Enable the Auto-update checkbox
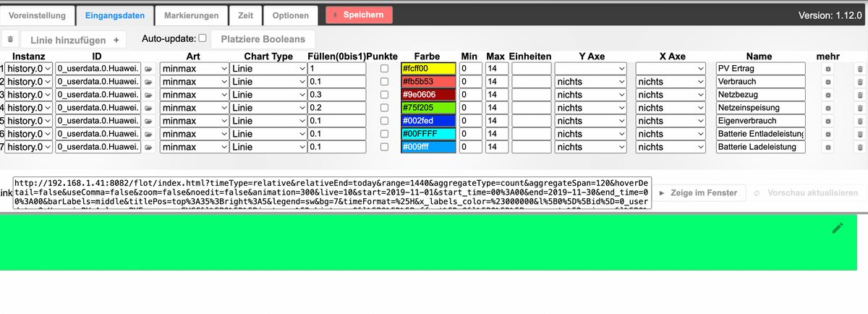 [x=203, y=38]
